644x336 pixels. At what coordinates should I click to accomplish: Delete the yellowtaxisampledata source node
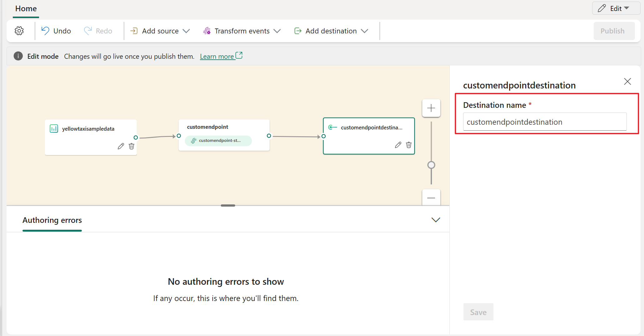pos(131,146)
